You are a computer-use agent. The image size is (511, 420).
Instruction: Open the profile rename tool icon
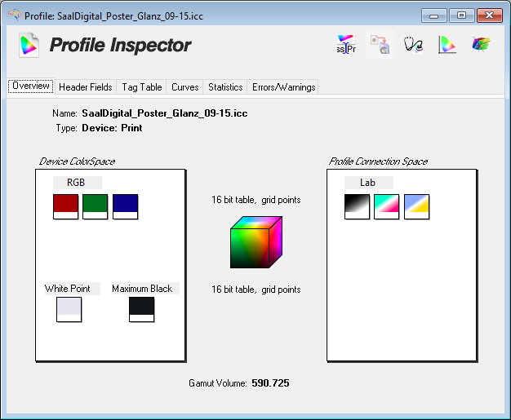346,44
